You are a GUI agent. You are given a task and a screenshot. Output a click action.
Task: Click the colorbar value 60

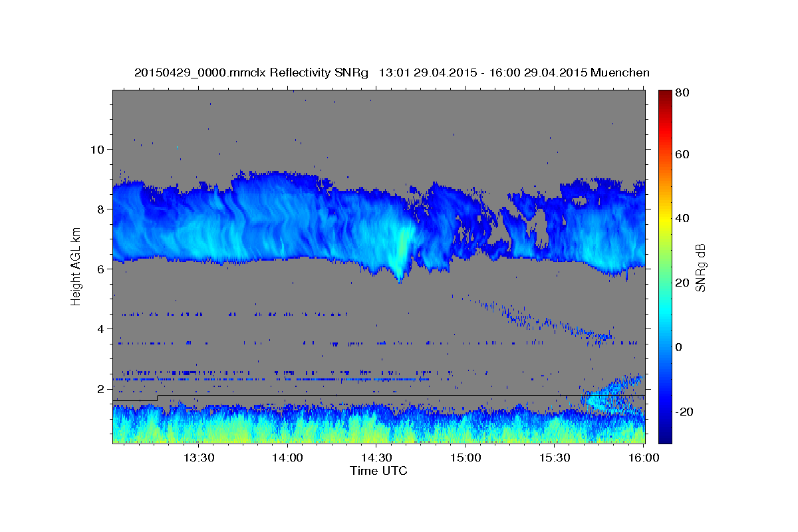tap(684, 154)
